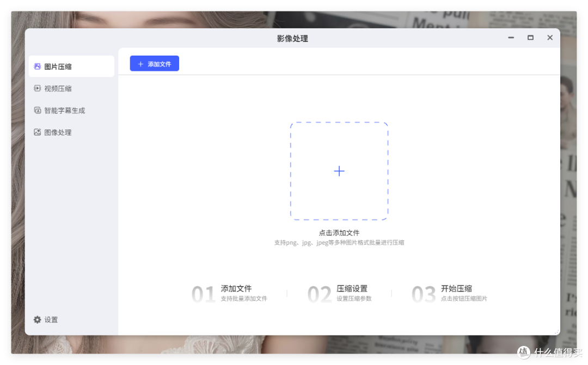Open the 智能字幕生成 menu label
Screen dimensions: 588x365
[64, 111]
